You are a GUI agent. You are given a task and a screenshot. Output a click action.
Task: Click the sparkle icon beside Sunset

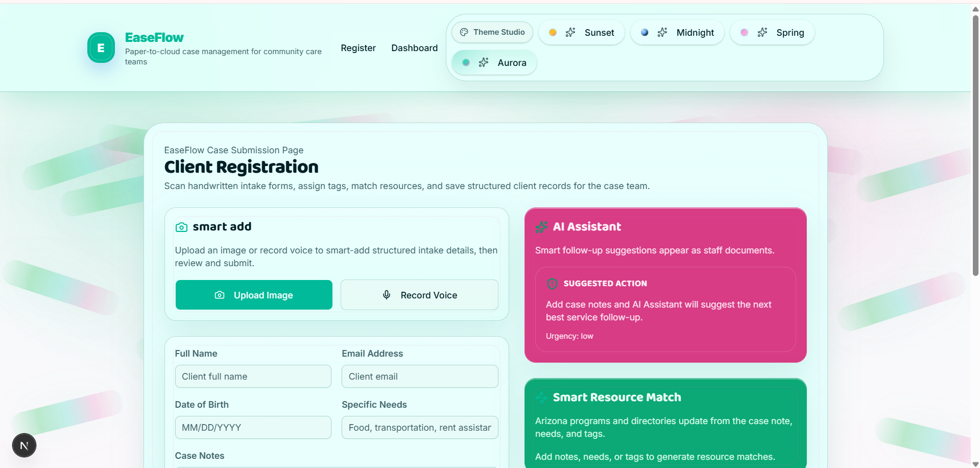point(570,32)
